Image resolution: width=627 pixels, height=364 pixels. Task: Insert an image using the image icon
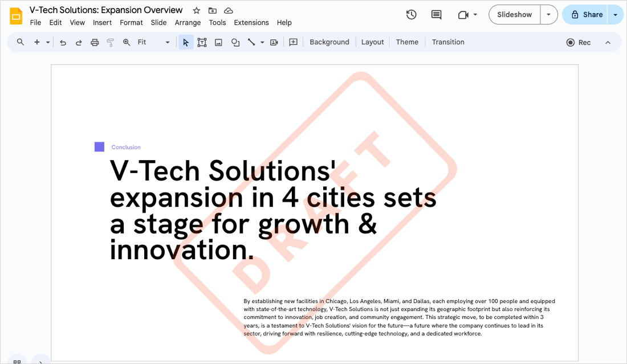[218, 42]
